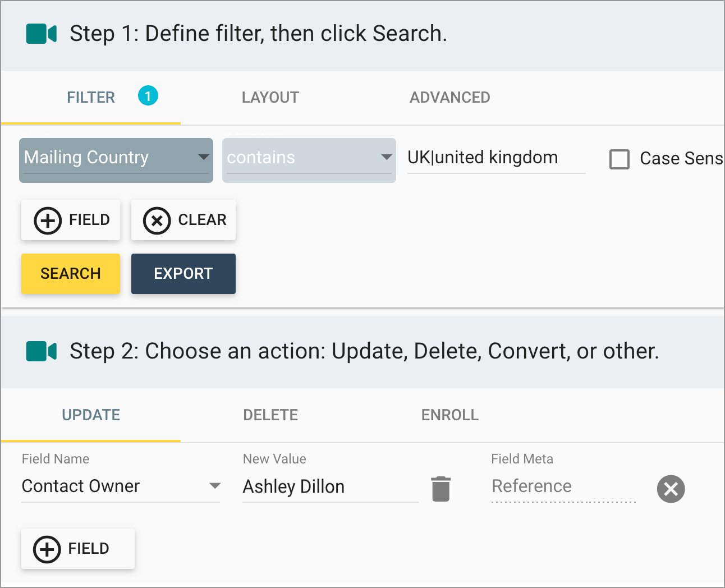Switch to the ADVANCED tab

[x=449, y=97]
